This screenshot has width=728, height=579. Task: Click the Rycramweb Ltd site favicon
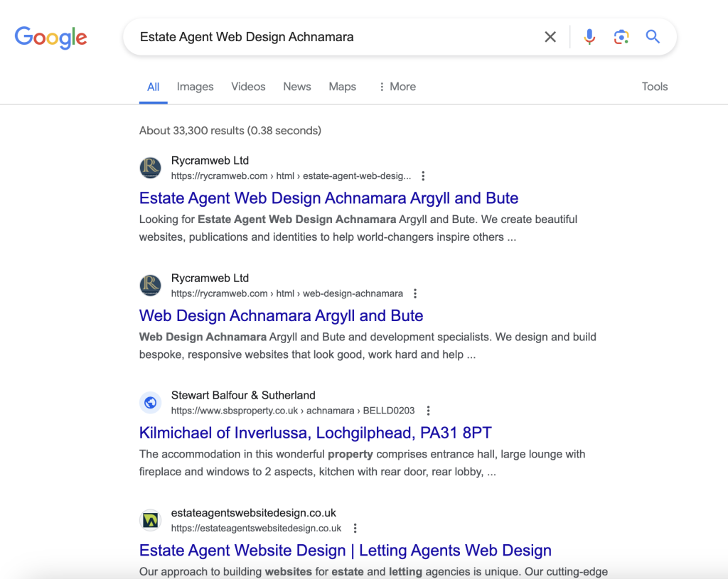[x=150, y=168]
